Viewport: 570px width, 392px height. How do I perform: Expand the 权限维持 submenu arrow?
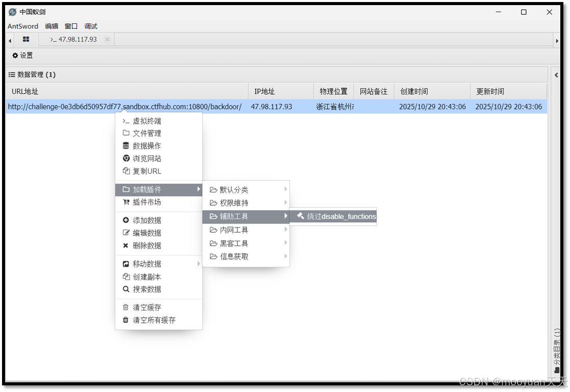click(x=286, y=203)
